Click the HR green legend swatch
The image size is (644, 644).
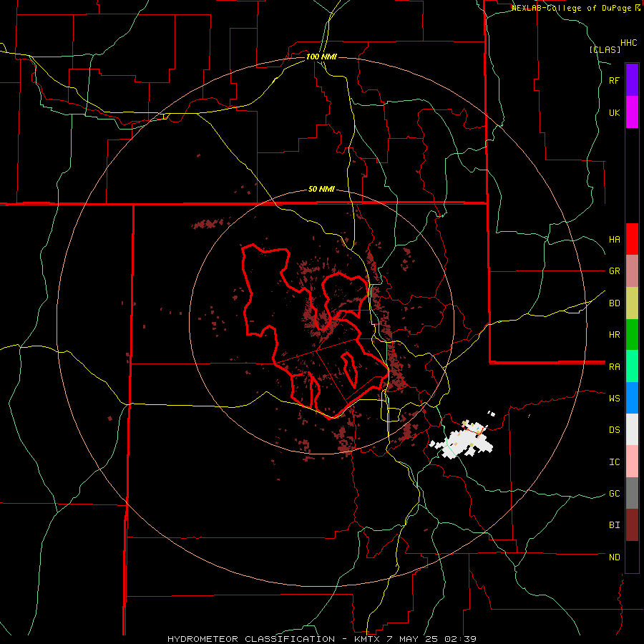pyautogui.click(x=632, y=335)
